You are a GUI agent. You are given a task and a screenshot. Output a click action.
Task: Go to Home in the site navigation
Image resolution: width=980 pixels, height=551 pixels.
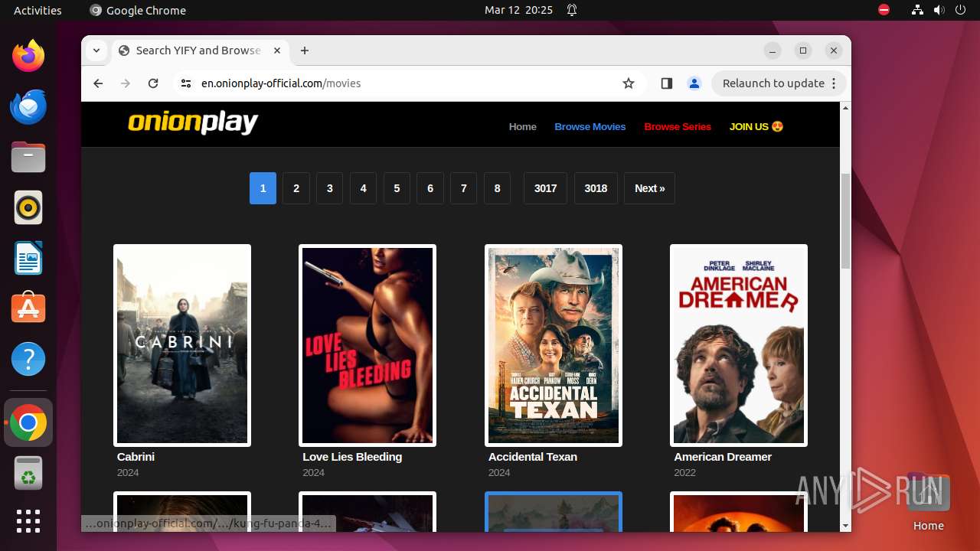pyautogui.click(x=523, y=127)
